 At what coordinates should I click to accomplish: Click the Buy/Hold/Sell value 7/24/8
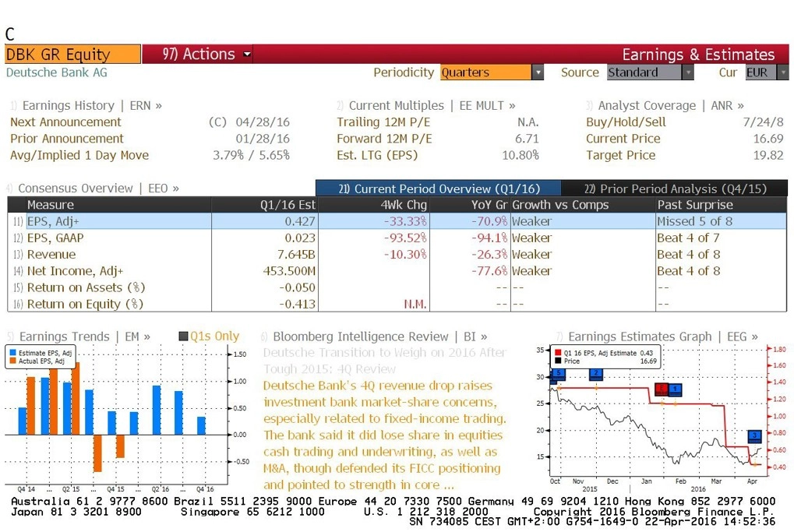(x=763, y=122)
